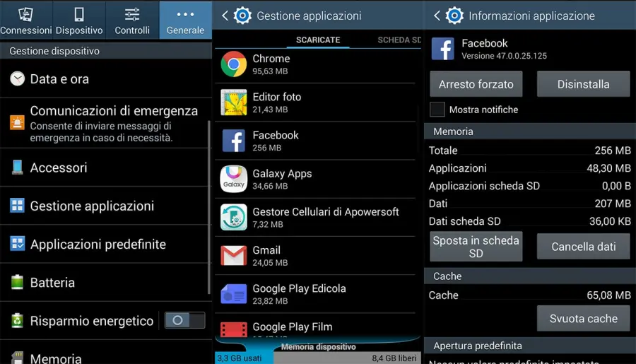Open the Accessori setting
Screen dimensions: 636x364
105,168
